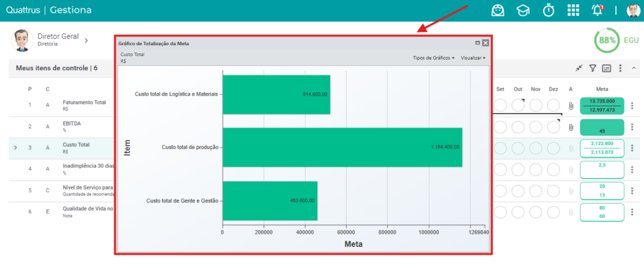This screenshot has height=269, width=644.
Task: Open notifications bell with red badge
Action: pos(597,10)
